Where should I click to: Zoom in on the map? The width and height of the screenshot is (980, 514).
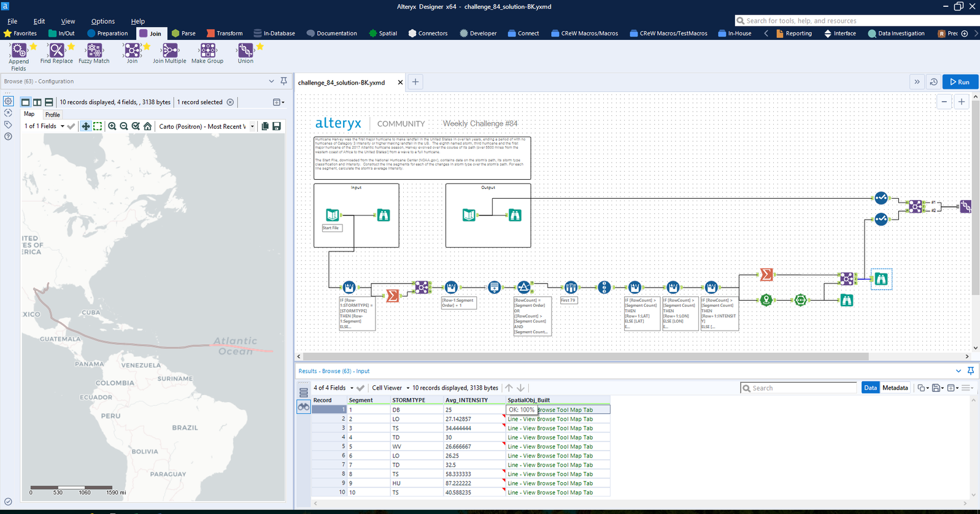(112, 126)
